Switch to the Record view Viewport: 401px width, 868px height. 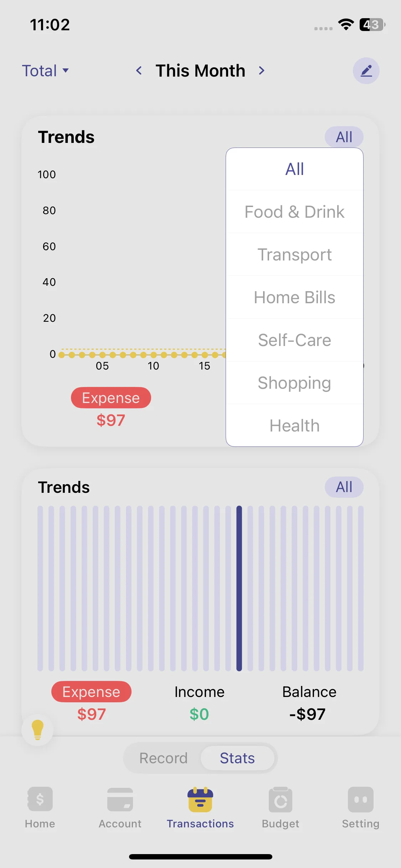click(163, 758)
